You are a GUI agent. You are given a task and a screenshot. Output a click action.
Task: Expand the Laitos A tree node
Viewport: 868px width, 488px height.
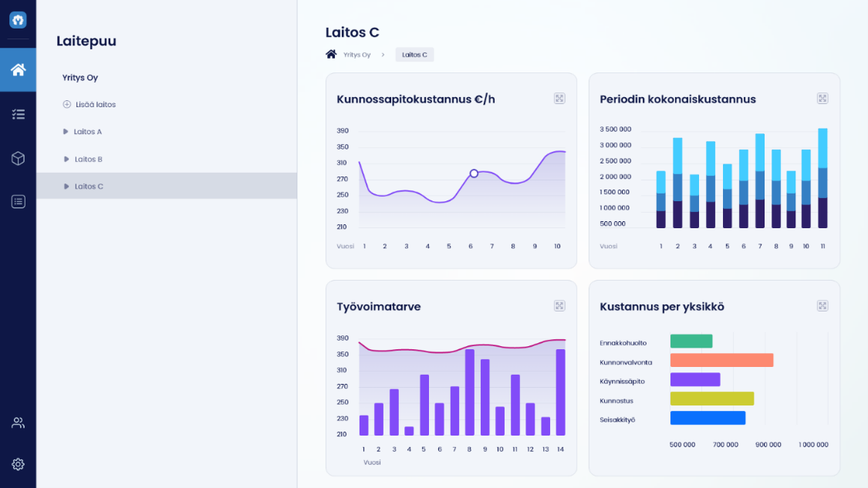point(66,132)
